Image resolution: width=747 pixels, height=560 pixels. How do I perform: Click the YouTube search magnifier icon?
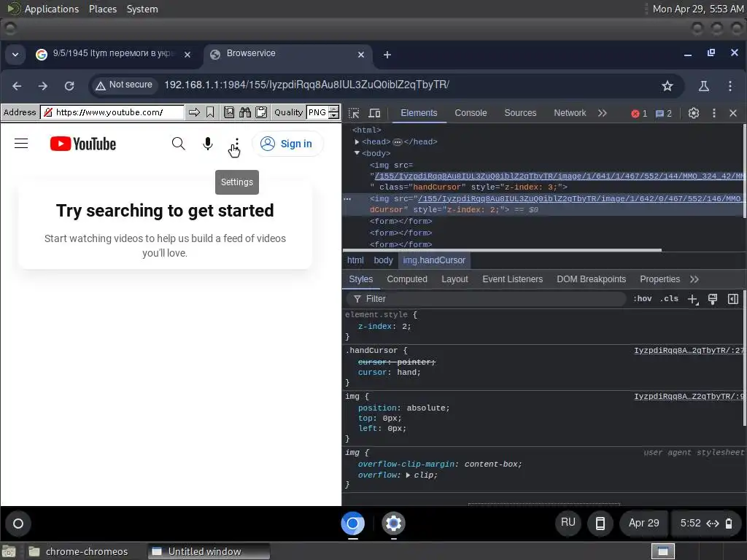(x=178, y=144)
